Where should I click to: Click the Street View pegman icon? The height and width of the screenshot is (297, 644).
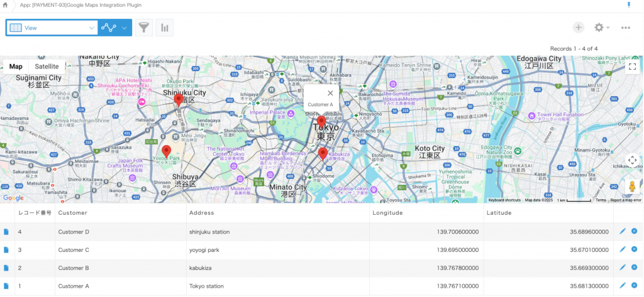click(633, 186)
